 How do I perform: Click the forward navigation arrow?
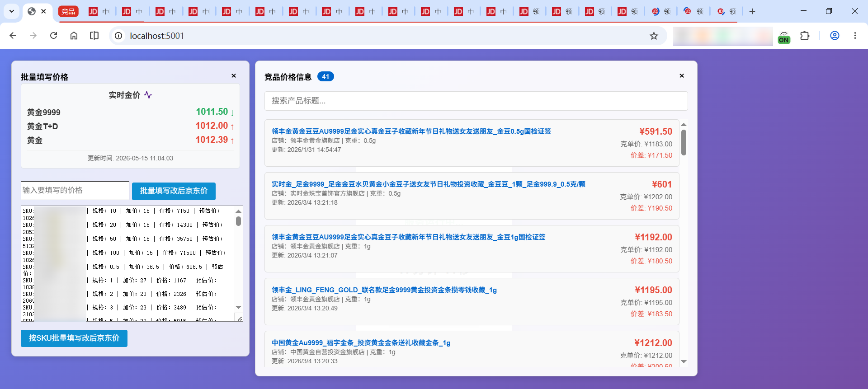pyautogui.click(x=33, y=36)
